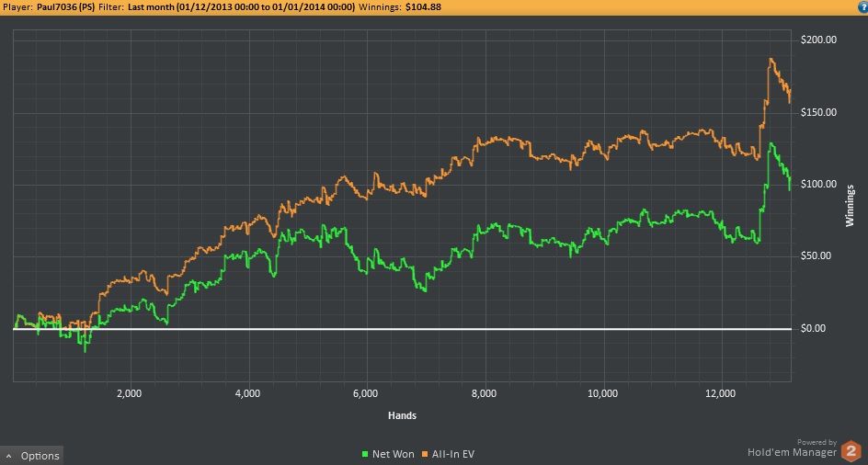
Task: Click the peak of the orange All-In EV line
Action: point(770,59)
